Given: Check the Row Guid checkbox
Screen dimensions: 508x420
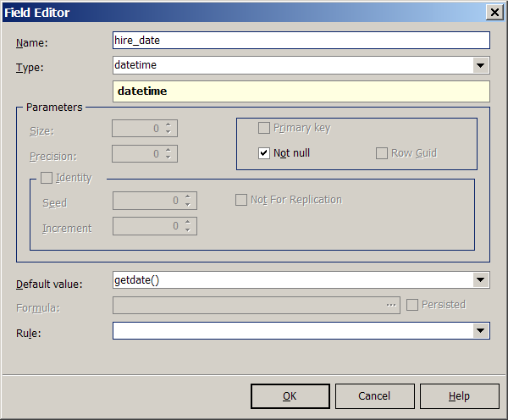Looking at the screenshot, I should click(382, 153).
